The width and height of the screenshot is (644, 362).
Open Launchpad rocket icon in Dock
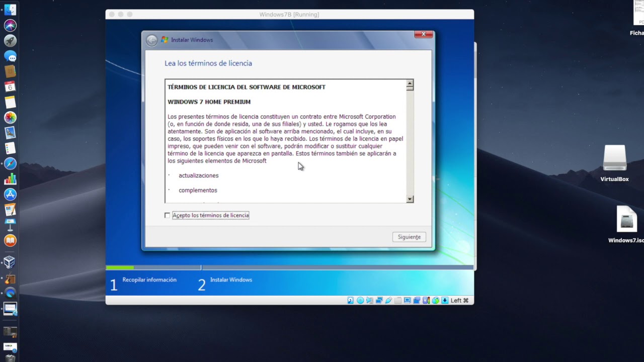tap(10, 41)
